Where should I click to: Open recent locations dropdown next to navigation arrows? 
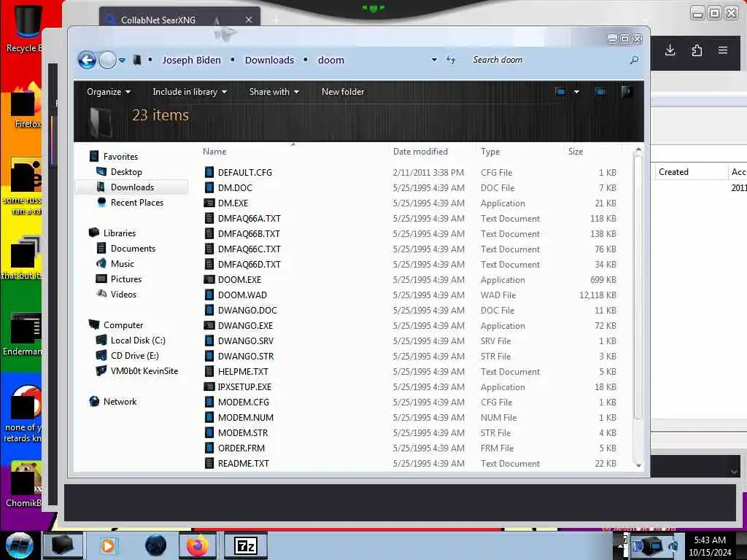tap(123, 61)
